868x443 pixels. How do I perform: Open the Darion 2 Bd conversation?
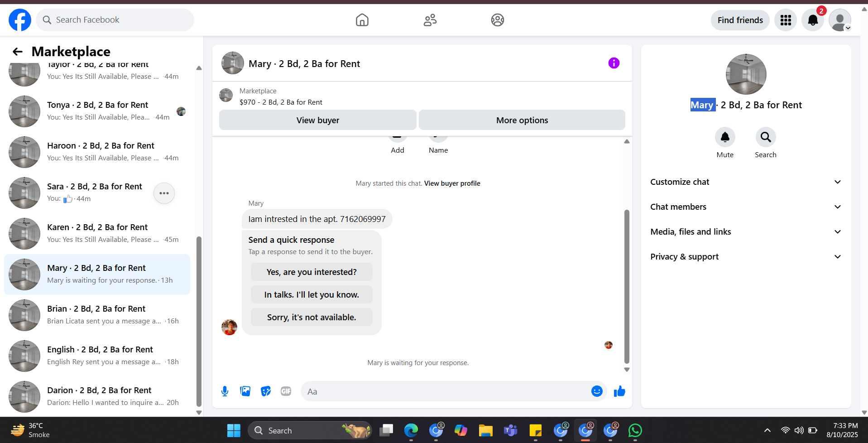pos(97,397)
